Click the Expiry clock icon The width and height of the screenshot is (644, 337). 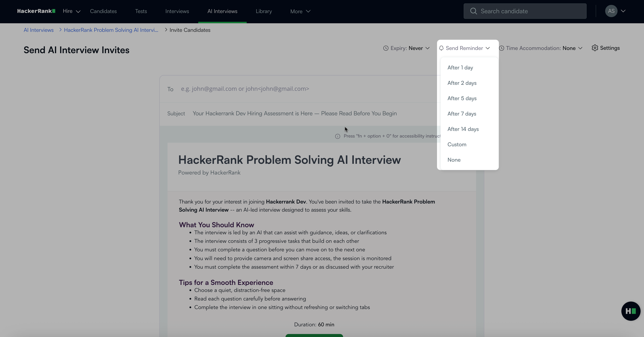pos(386,48)
